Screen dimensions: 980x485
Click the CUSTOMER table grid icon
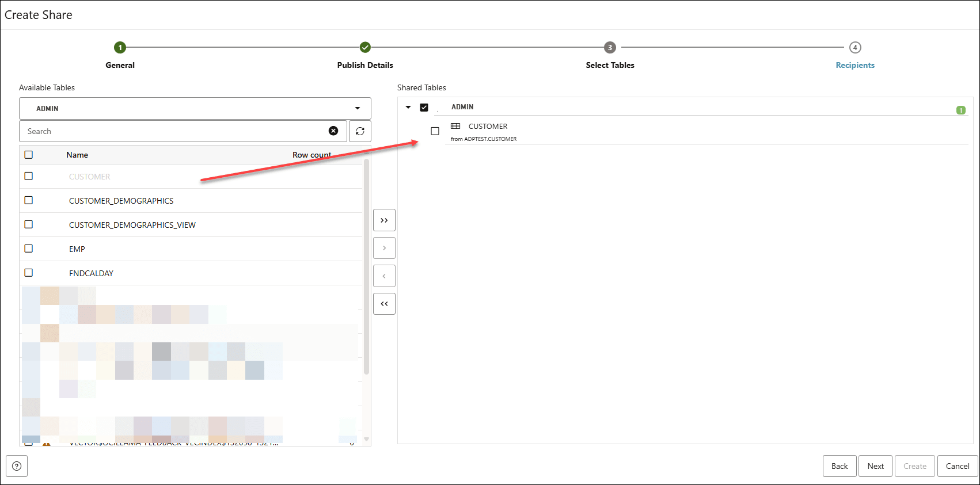point(455,126)
